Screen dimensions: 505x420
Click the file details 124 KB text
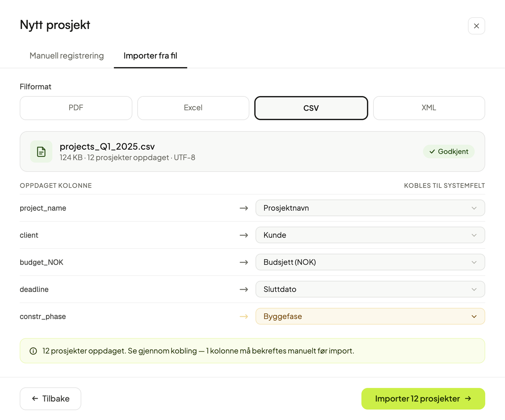click(127, 157)
